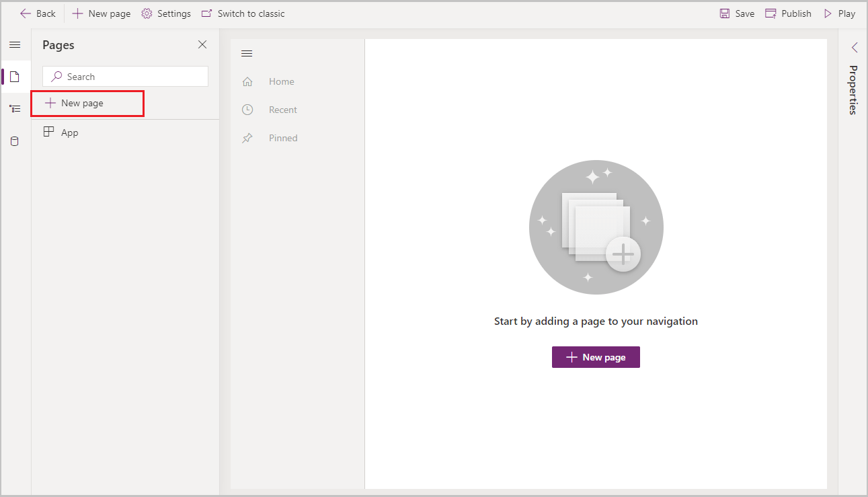Click the Home icon in the app preview
Image resolution: width=868 pixels, height=497 pixels.
247,81
